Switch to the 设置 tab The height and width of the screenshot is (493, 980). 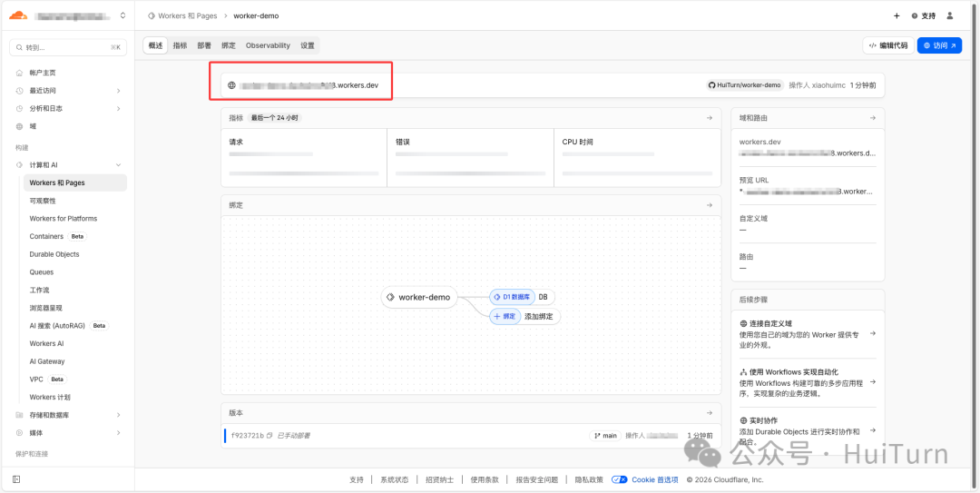point(308,45)
